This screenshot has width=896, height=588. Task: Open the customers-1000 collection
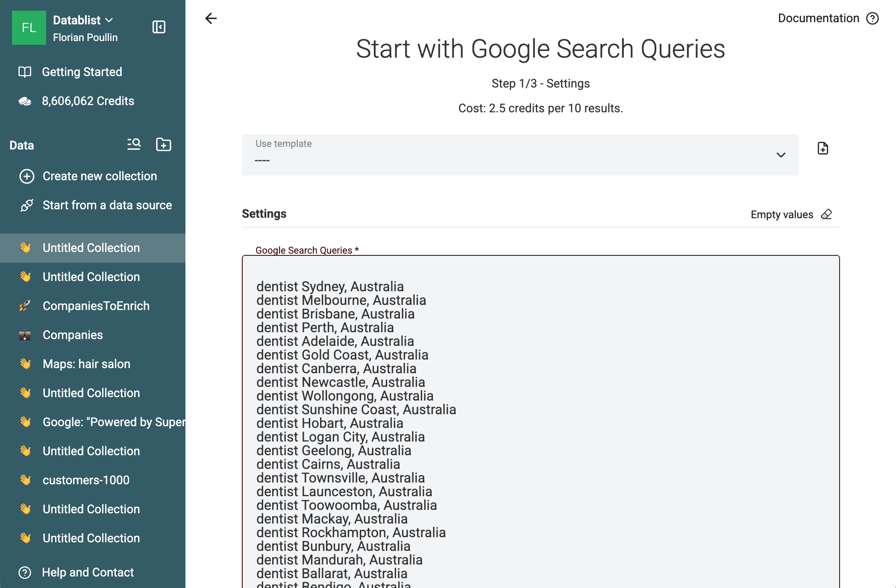(85, 480)
